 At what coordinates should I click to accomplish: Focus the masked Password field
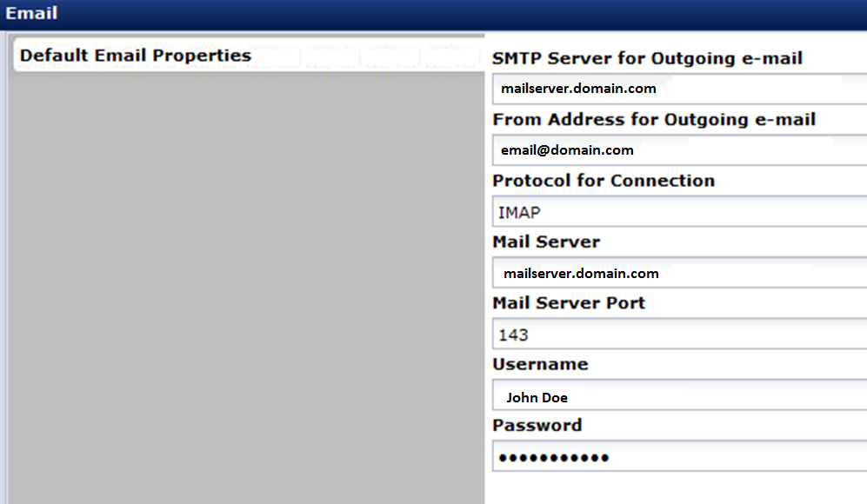(678, 457)
